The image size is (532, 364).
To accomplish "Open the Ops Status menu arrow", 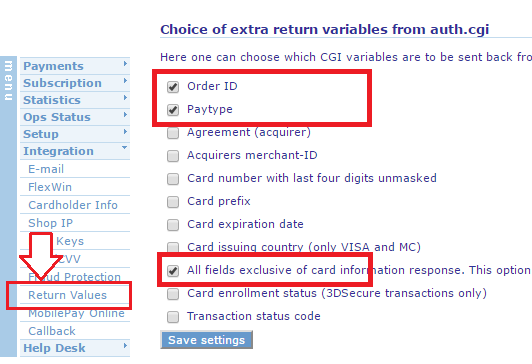I will (x=125, y=115).
